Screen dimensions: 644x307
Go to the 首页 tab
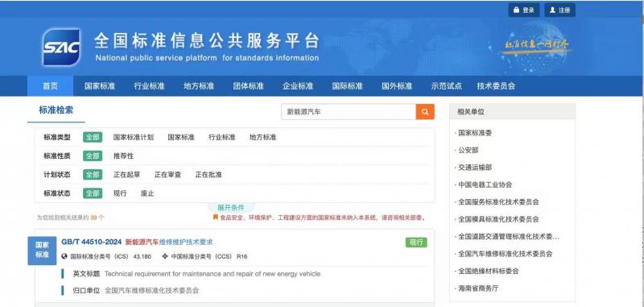click(50, 86)
